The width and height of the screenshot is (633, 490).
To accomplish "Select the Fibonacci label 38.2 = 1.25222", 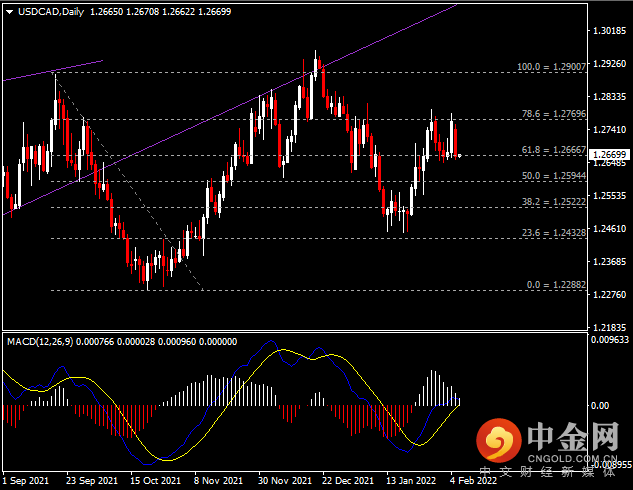I will click(553, 201).
